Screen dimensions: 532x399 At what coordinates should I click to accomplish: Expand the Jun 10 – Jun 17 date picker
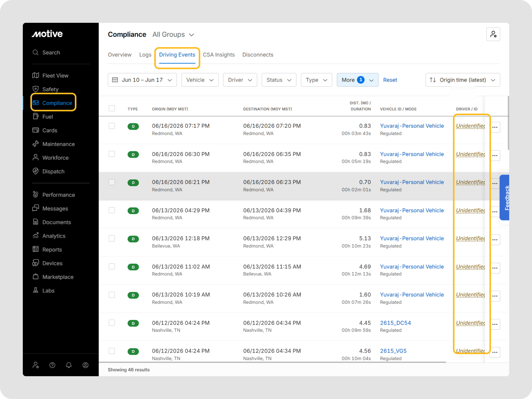(142, 80)
